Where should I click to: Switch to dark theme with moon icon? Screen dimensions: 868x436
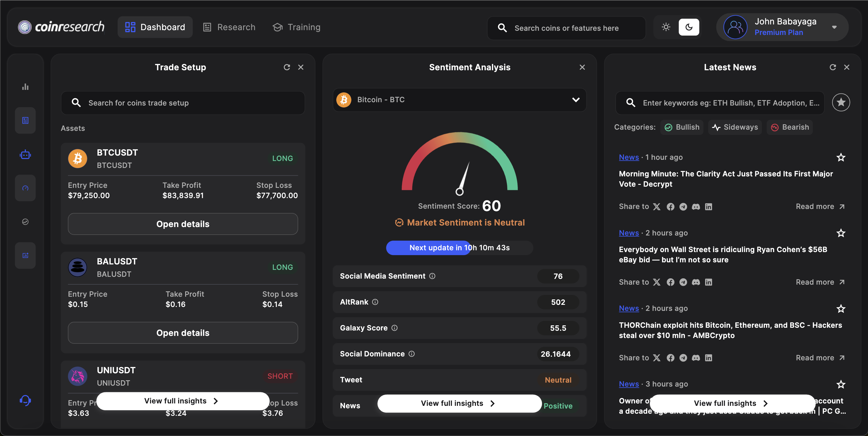(x=689, y=27)
